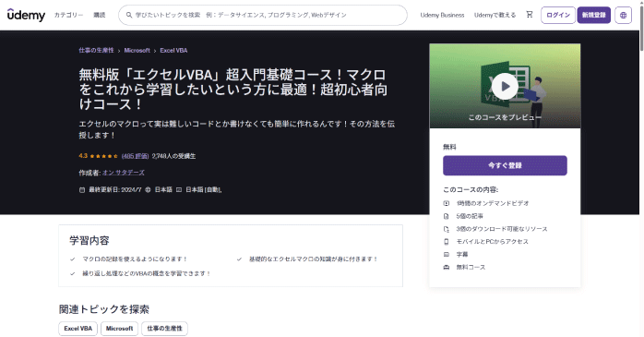The height and width of the screenshot is (337, 644).
Task: Click このコースをプレビュー thumbnail text
Action: [505, 117]
